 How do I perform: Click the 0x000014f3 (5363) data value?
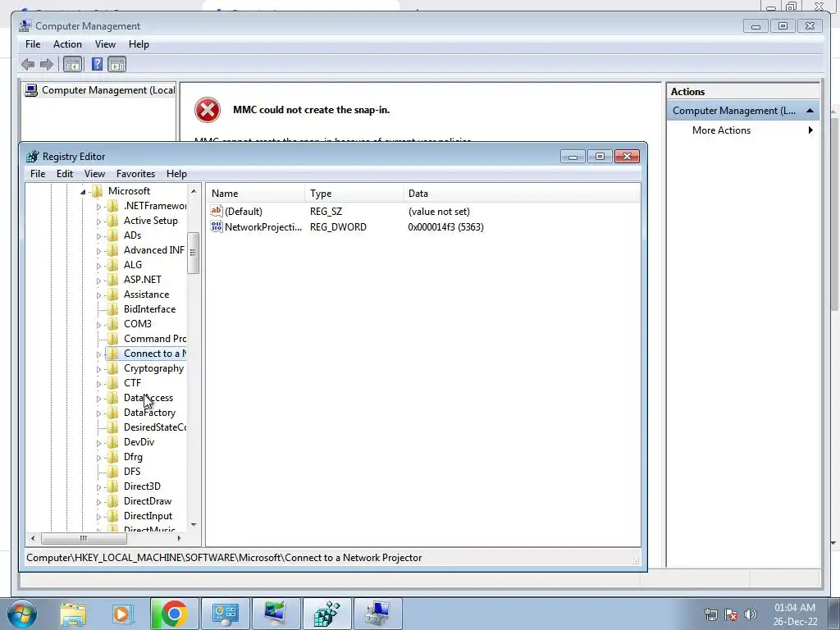coord(445,227)
